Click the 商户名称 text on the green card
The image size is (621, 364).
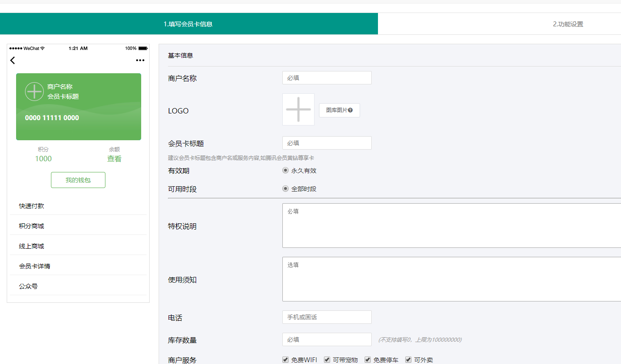(x=60, y=87)
